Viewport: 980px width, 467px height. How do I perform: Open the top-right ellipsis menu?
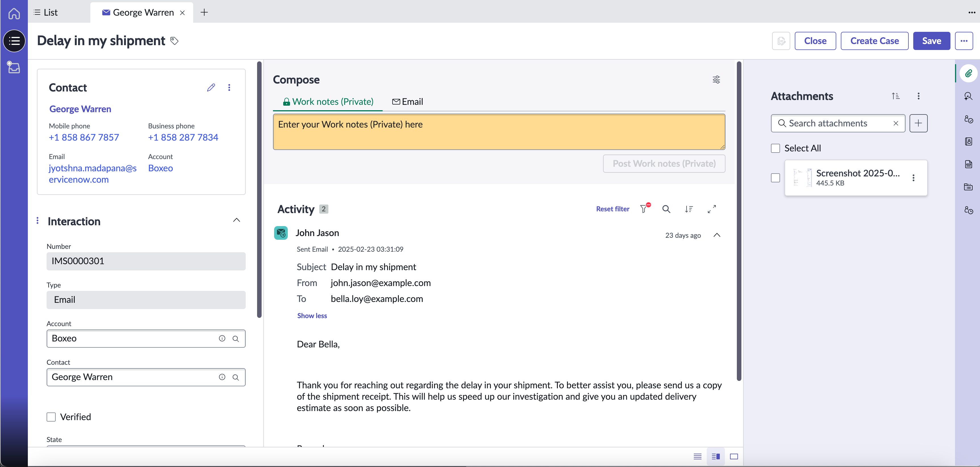pyautogui.click(x=972, y=12)
